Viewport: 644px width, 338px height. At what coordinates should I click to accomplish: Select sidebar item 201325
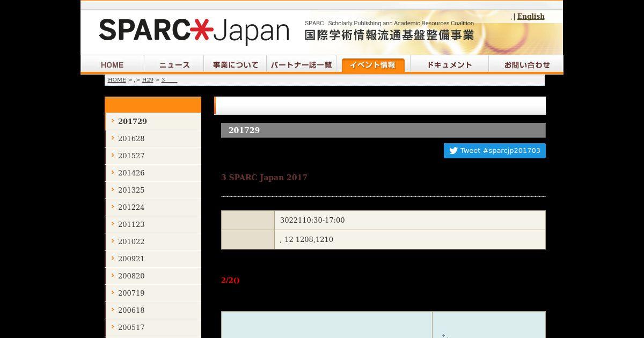[x=153, y=190]
